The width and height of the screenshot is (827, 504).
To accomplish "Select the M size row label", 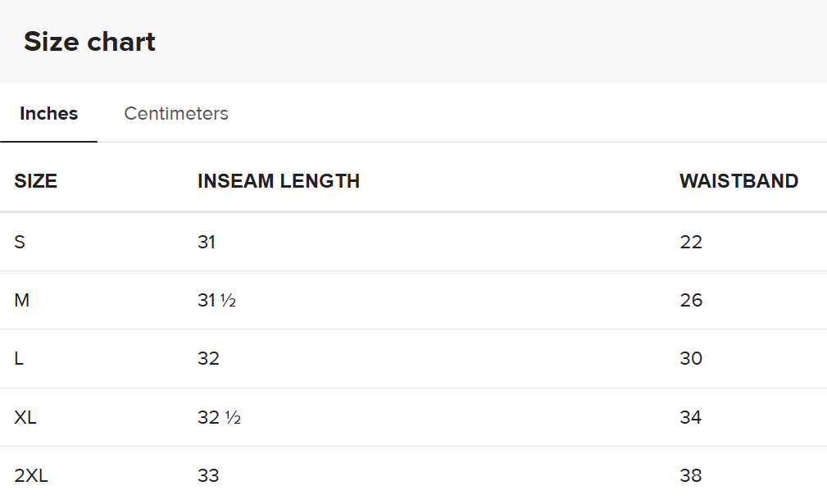I will 21,300.
